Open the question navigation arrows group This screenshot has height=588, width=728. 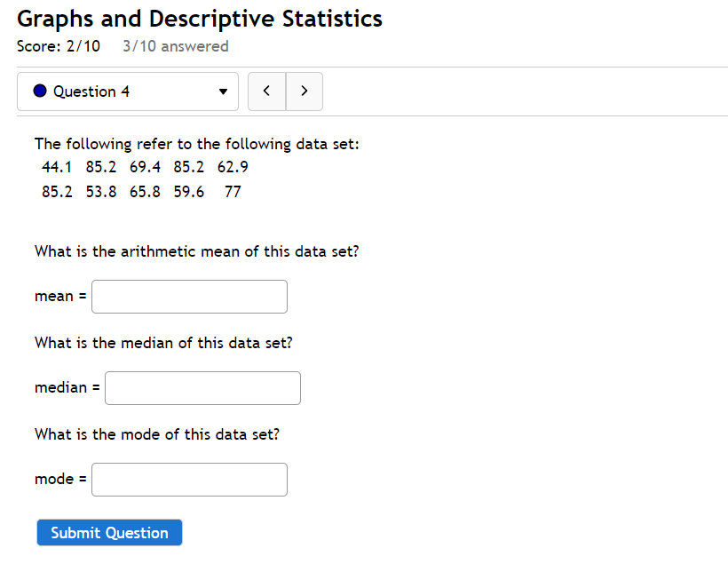click(x=285, y=91)
